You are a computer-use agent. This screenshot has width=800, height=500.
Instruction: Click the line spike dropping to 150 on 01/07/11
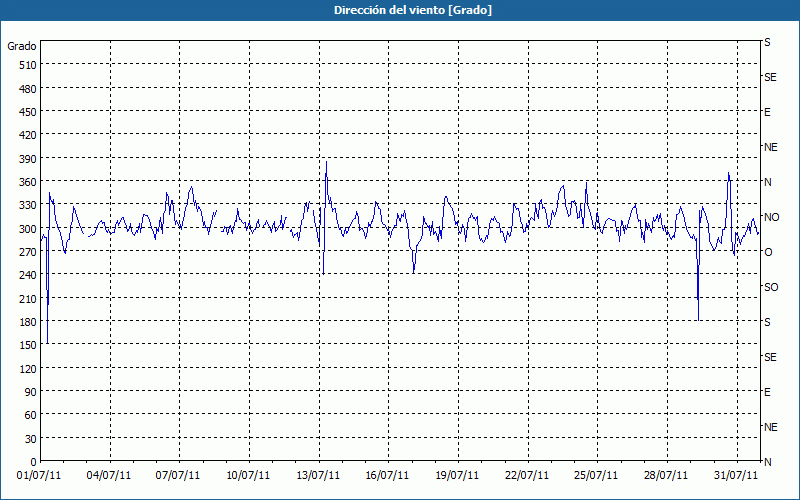[x=47, y=343]
